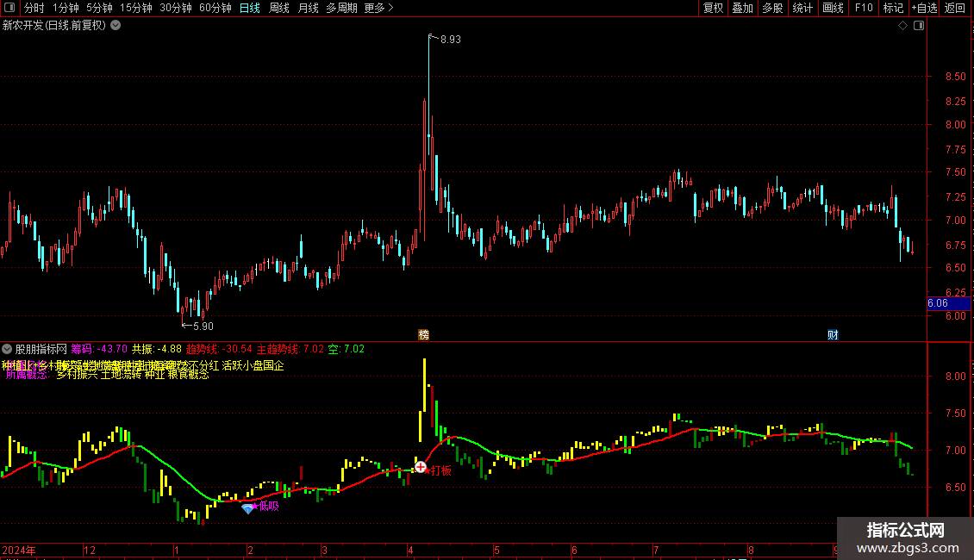The image size is (974, 560).
Task: Switch to 周线 weekly chart
Action: [x=279, y=8]
